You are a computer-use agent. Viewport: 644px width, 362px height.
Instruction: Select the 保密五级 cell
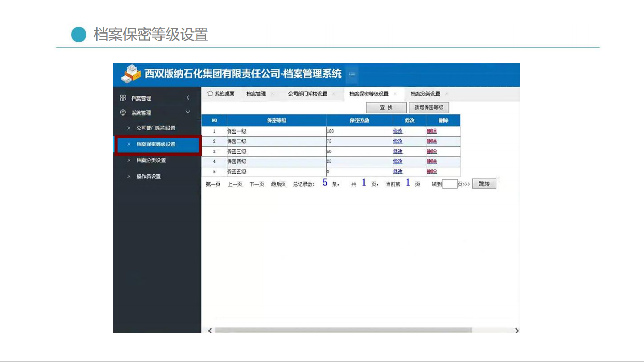tap(277, 172)
